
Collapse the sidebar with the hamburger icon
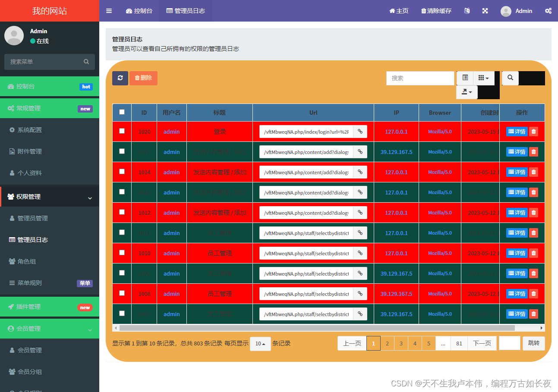(109, 11)
